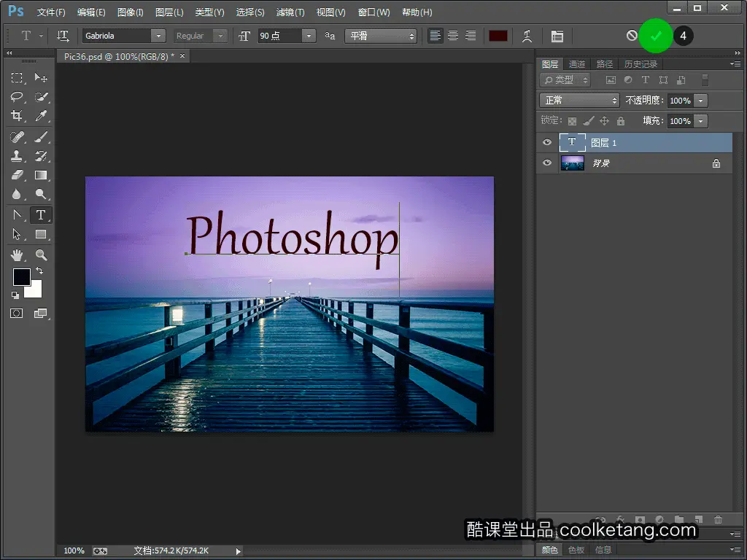Hide the 图层 1 text layer
747x560 pixels.
click(x=547, y=143)
